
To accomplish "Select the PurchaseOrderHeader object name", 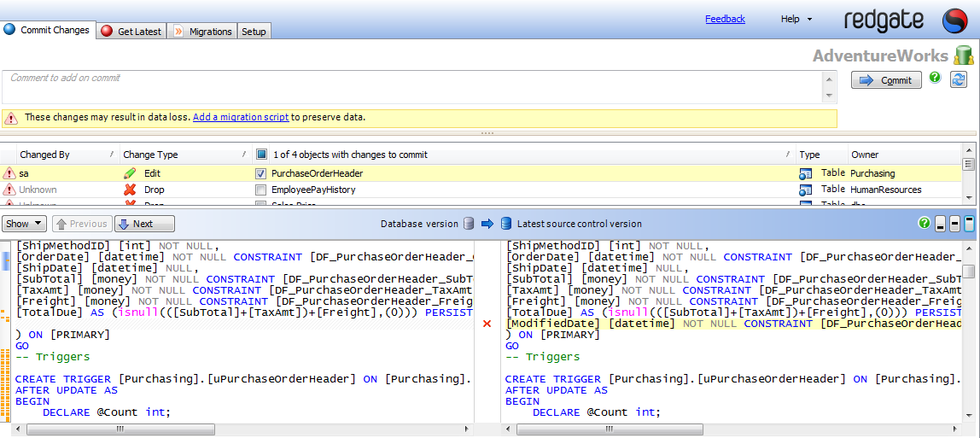I will coord(317,173).
